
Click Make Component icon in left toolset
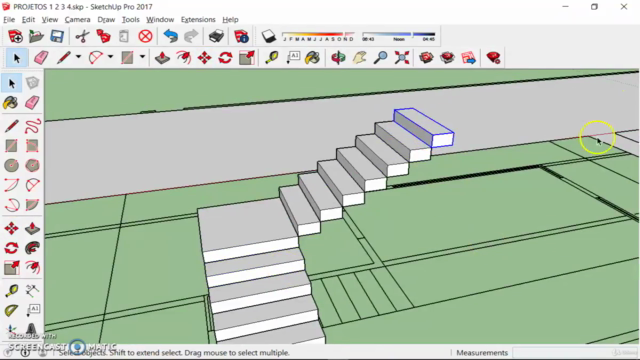[32, 83]
